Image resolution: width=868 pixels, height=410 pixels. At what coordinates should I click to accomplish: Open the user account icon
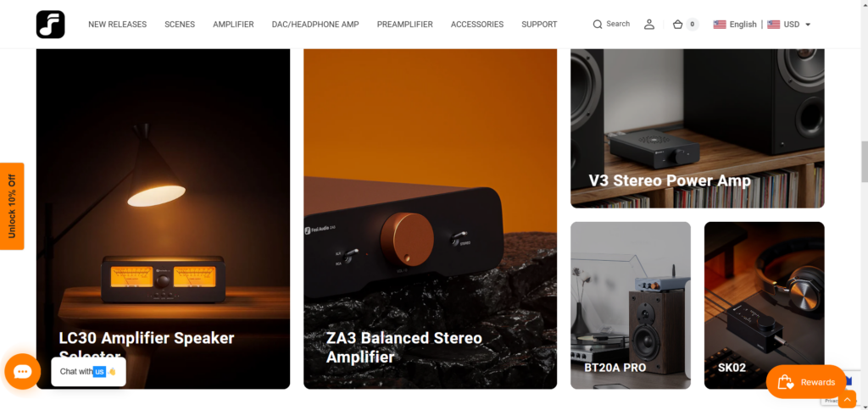[649, 25]
